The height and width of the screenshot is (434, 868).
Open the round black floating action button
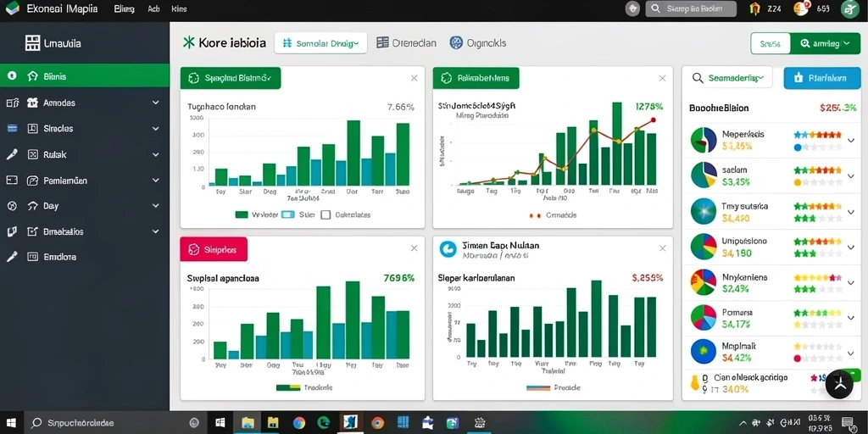coord(840,384)
